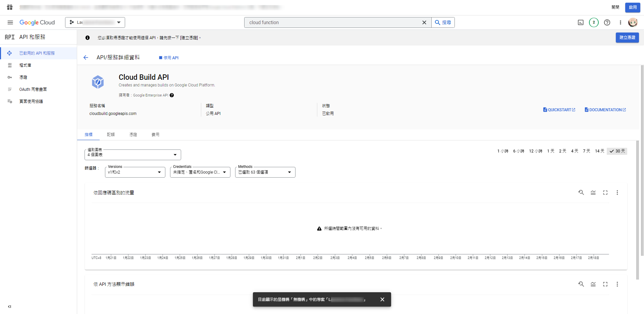
Task: Open the user account avatar
Action: [x=633, y=22]
